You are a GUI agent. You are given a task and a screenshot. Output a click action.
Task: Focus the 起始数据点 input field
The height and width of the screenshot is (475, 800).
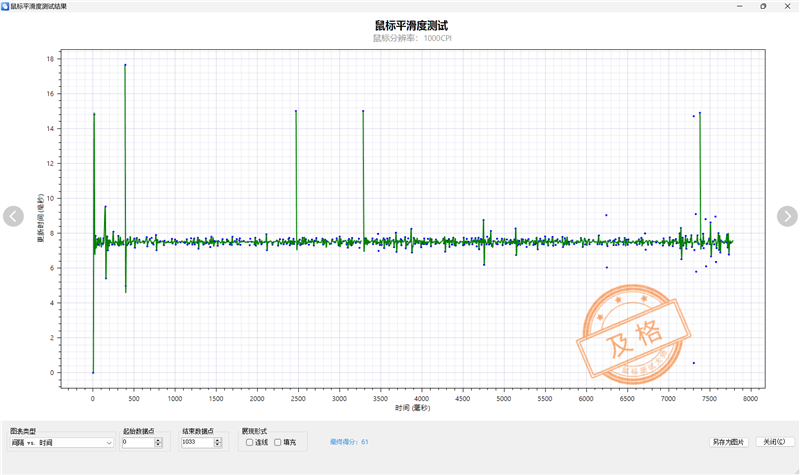tap(138, 442)
